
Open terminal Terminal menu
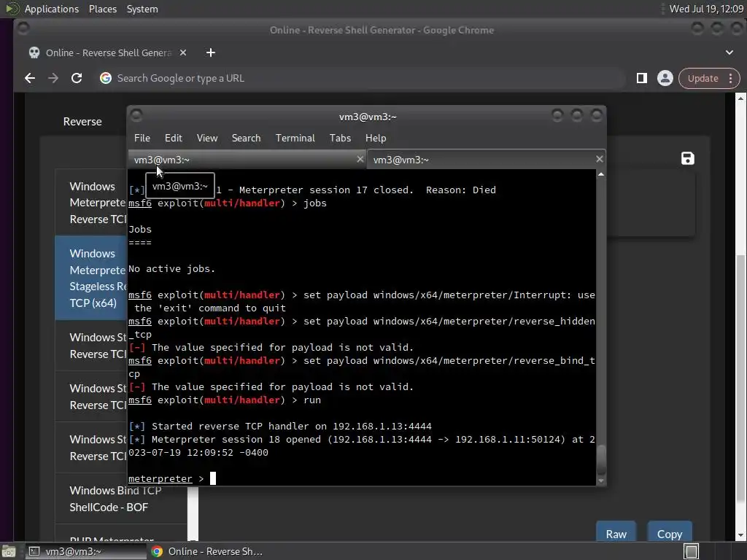(x=295, y=138)
